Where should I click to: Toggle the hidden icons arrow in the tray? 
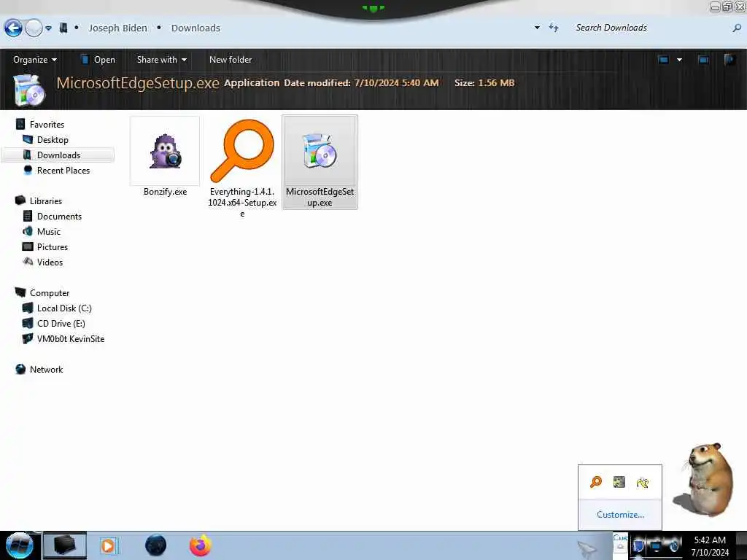(x=620, y=545)
